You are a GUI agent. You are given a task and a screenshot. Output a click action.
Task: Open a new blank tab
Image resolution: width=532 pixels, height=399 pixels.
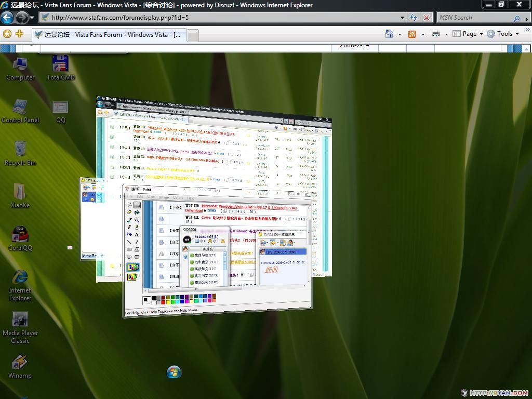(192, 35)
